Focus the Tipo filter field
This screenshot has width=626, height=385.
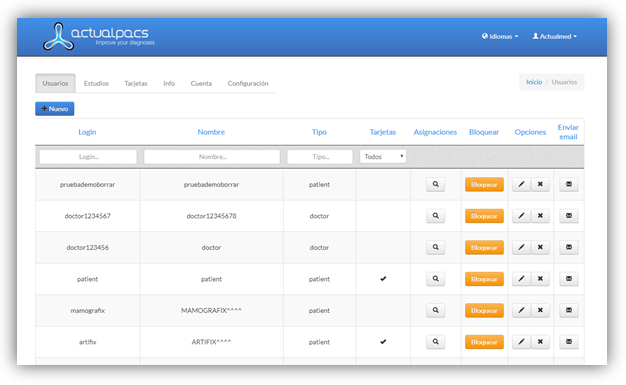[320, 157]
